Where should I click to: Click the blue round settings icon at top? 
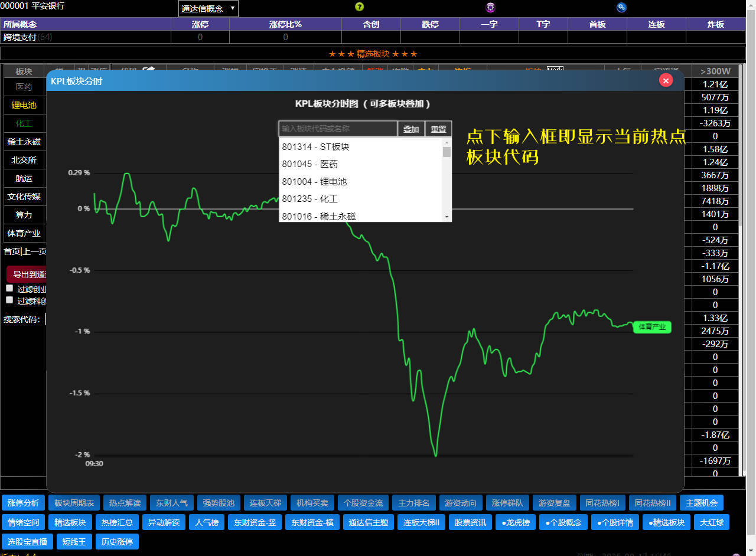click(x=621, y=7)
